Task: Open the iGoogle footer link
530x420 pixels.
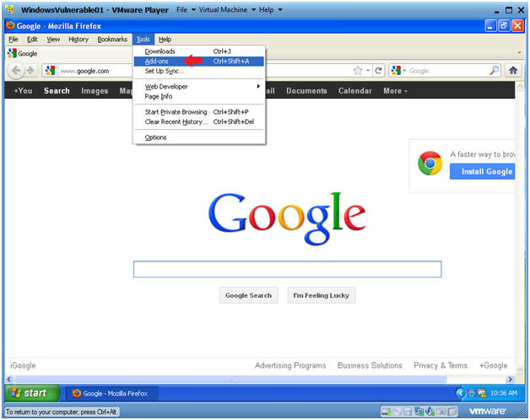Action: (x=23, y=365)
